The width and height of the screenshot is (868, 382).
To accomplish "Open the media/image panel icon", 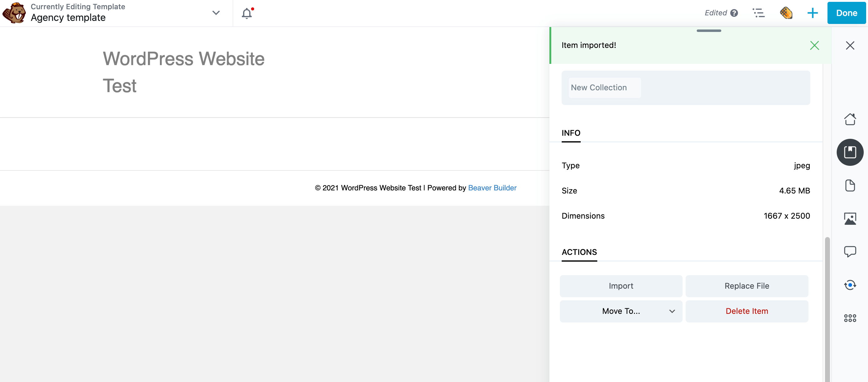I will (850, 218).
